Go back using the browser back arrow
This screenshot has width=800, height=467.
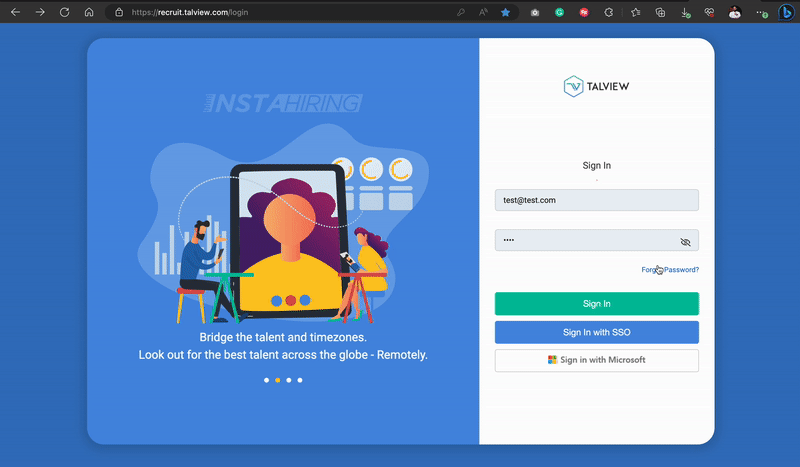(15, 12)
